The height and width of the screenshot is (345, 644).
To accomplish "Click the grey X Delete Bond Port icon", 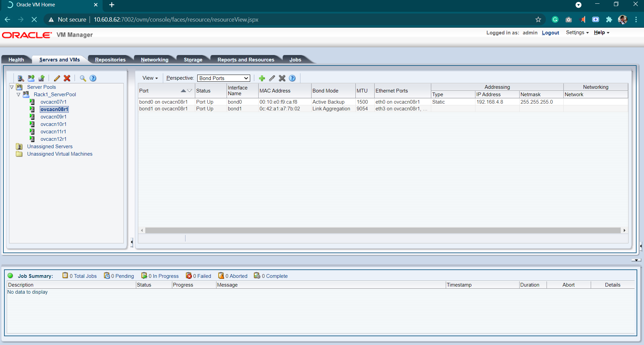I will tap(282, 78).
